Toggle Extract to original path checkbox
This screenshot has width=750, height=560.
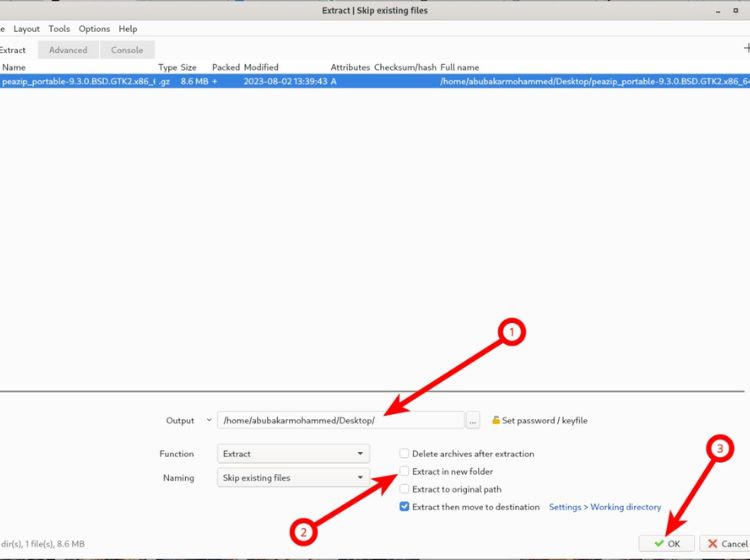pyautogui.click(x=404, y=490)
